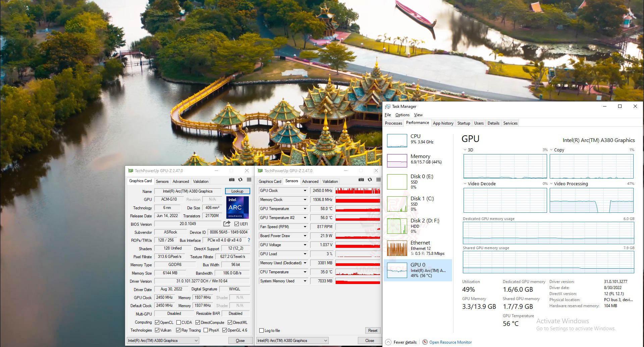This screenshot has width=644, height=347.
Task: Open Advanced tab in GPU-Z Sensors window
Action: tap(310, 182)
